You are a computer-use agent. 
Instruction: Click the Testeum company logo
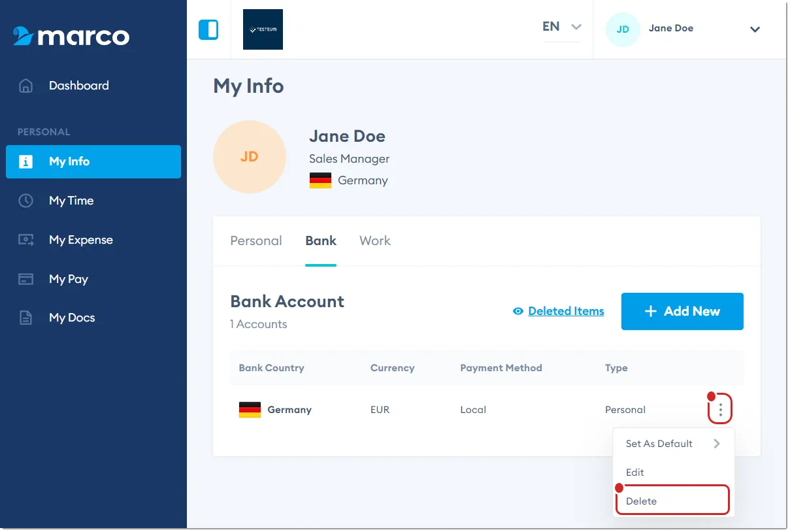(x=263, y=29)
